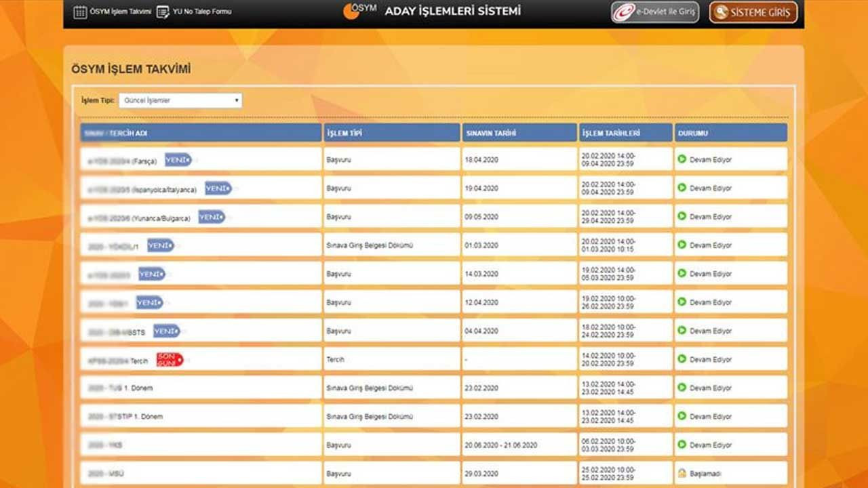This screenshot has height=488, width=868.
Task: Click green status icon for 19.04.2020 exam
Action: pyautogui.click(x=682, y=188)
